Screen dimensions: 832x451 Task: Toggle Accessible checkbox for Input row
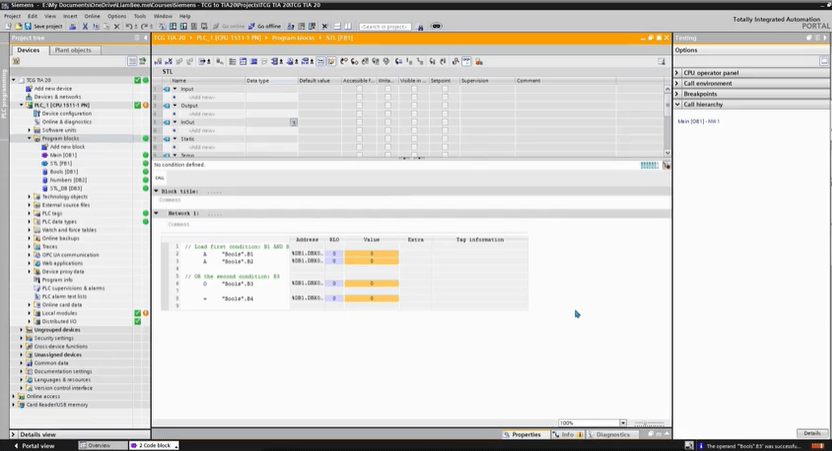pyautogui.click(x=359, y=89)
